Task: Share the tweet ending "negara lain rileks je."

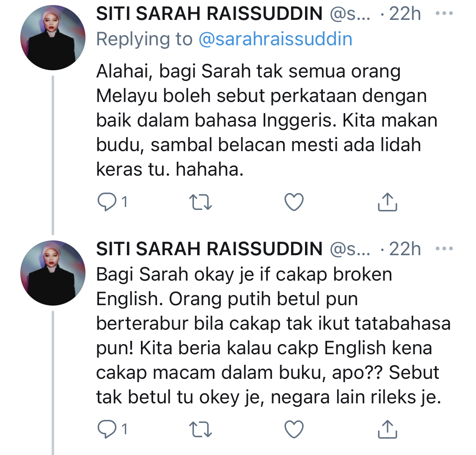Action: 387,430
